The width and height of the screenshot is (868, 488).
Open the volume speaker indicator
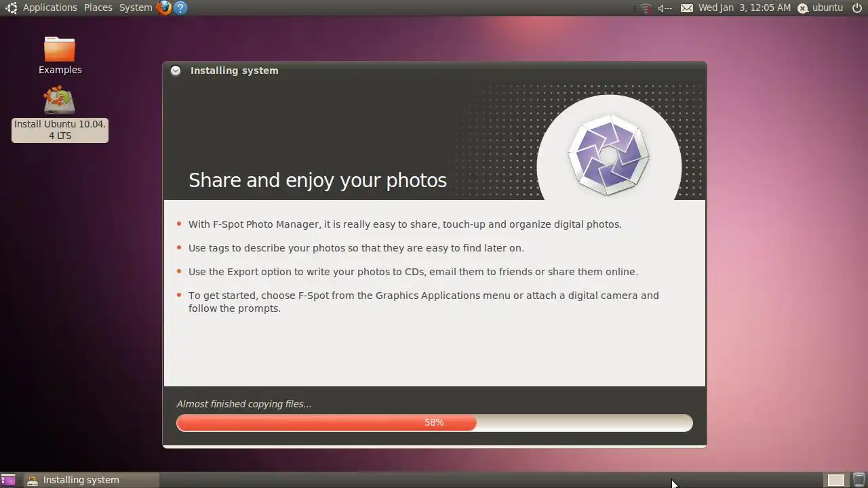(665, 8)
